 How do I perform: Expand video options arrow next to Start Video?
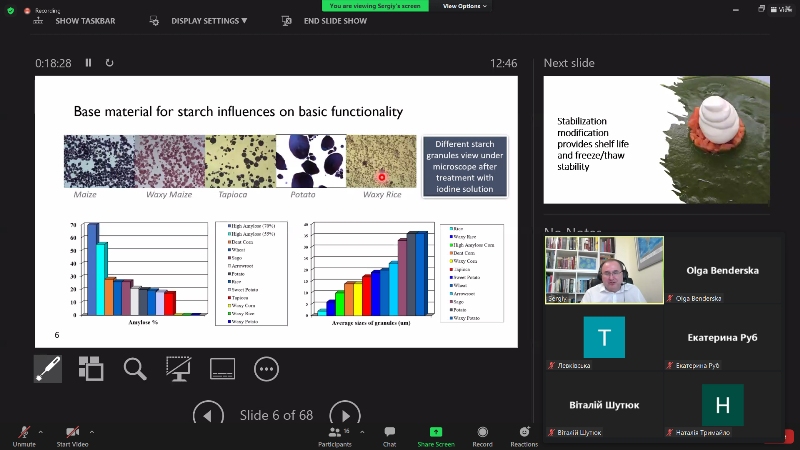[92, 432]
